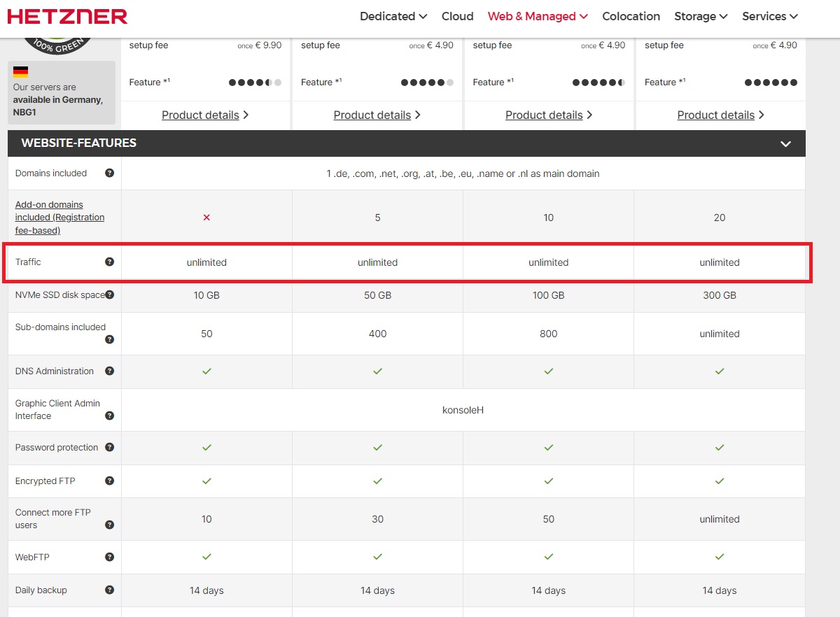
Task: Click first plan's DNS Administration checkmark
Action: [206, 371]
